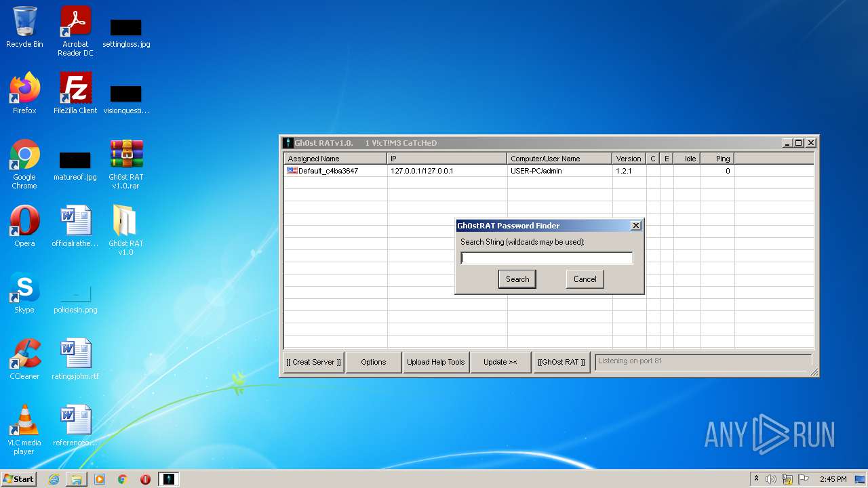Screen dimensions: 868x488
Task: Show hidden system tray icons
Action: [x=756, y=479]
